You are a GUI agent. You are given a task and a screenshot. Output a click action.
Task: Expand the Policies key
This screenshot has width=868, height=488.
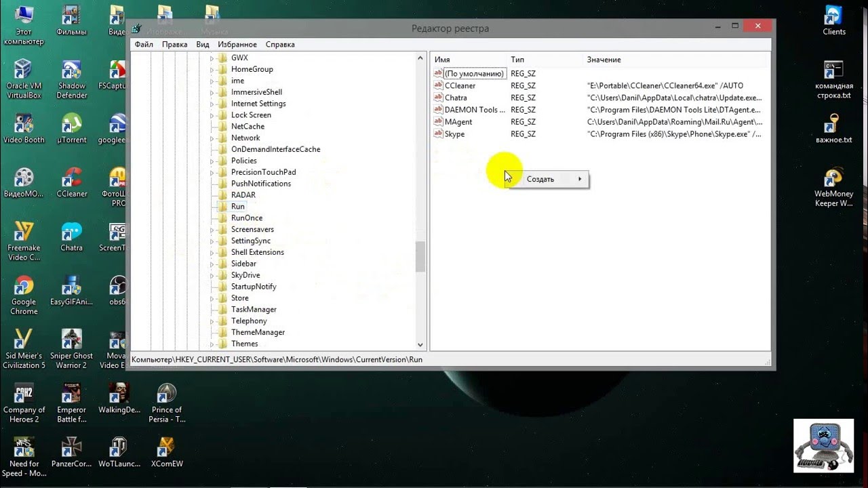point(212,161)
